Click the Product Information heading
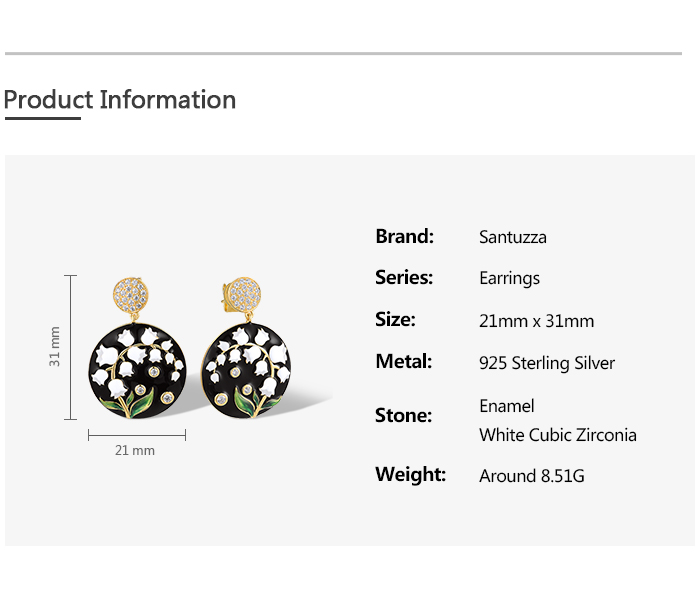Viewport: 700px width, 596px height. (120, 100)
